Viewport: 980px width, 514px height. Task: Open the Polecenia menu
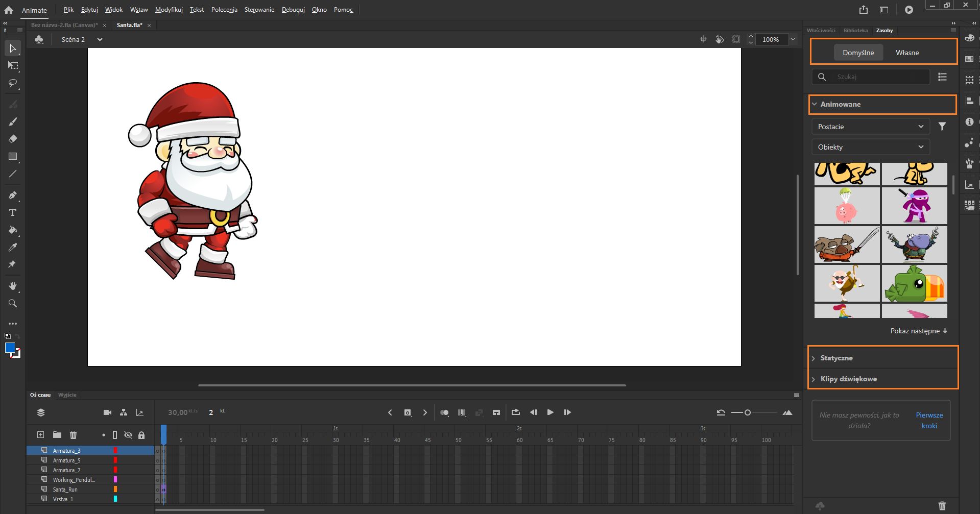click(224, 10)
